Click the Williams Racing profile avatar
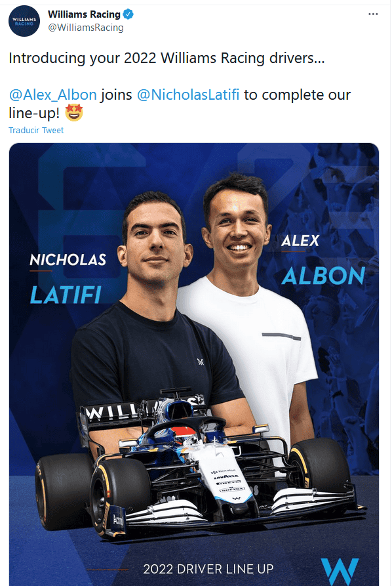Viewport: 392px width, 586px height. coord(24,21)
